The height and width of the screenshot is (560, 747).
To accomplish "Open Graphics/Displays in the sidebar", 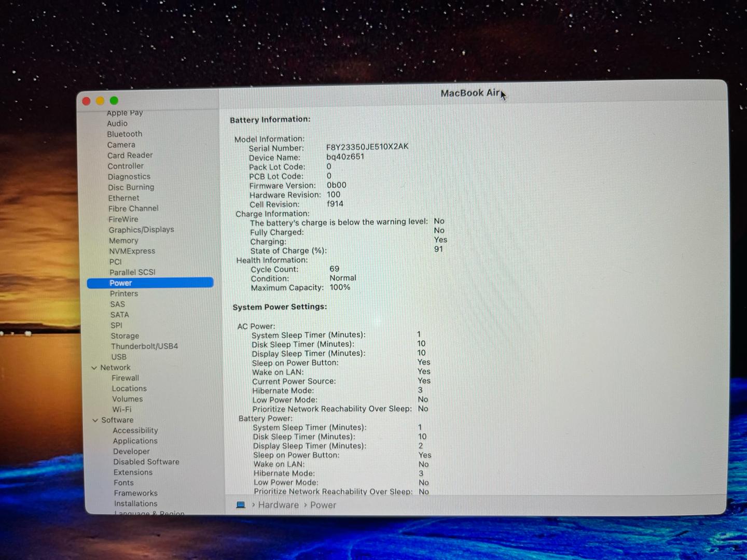I will (142, 230).
